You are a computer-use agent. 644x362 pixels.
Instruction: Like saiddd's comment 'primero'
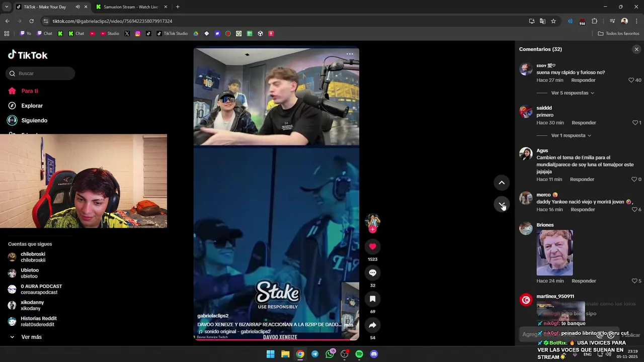coord(635,123)
